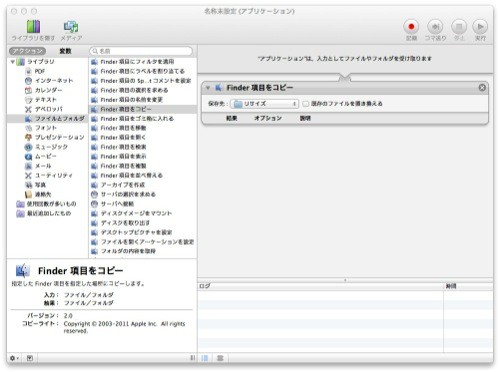This screenshot has width=500, height=372.
Task: Open the 保存先 リサイズ destination dropdown
Action: [265, 104]
